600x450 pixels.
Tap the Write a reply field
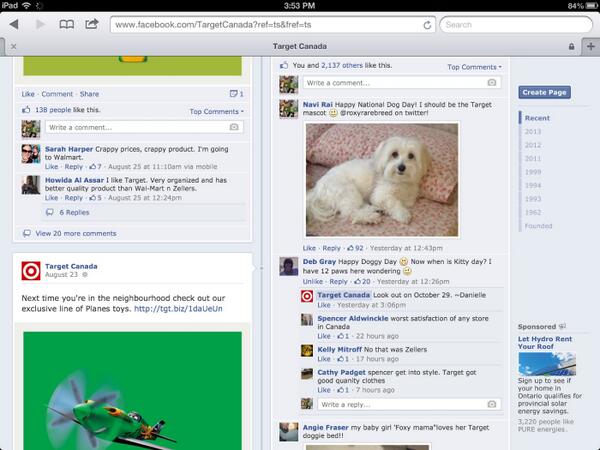[x=409, y=404]
